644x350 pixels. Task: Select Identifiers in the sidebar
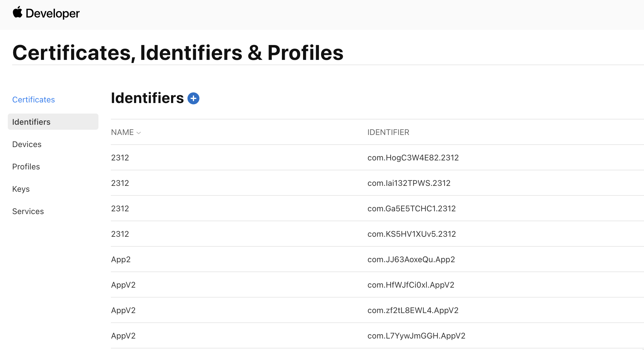(53, 122)
